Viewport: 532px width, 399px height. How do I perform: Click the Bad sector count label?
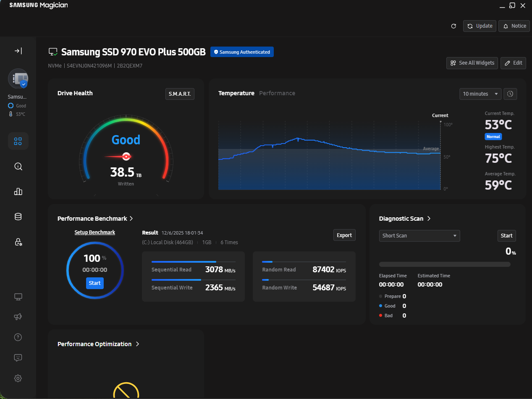[388, 316]
